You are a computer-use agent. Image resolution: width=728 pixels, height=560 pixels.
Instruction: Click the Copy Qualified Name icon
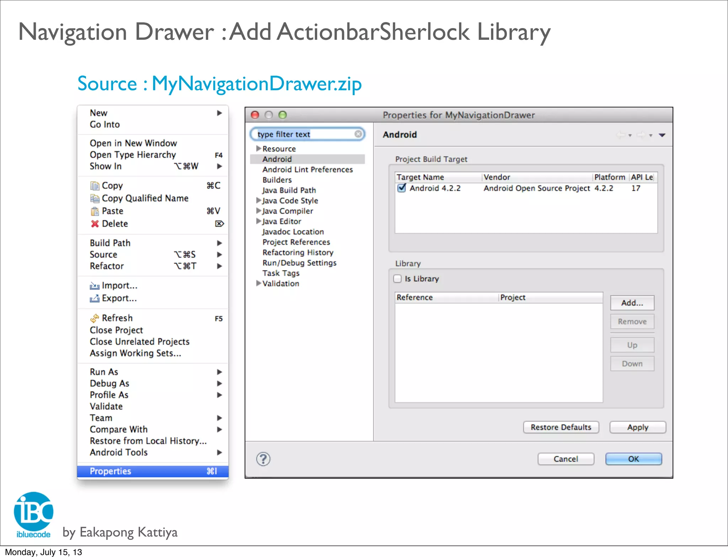(x=95, y=199)
